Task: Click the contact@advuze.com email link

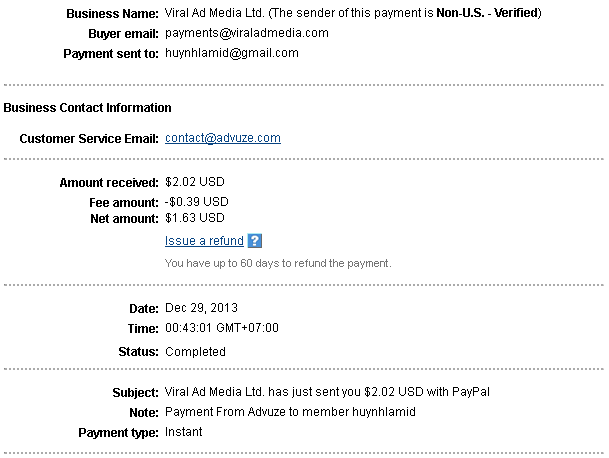Action: (223, 138)
